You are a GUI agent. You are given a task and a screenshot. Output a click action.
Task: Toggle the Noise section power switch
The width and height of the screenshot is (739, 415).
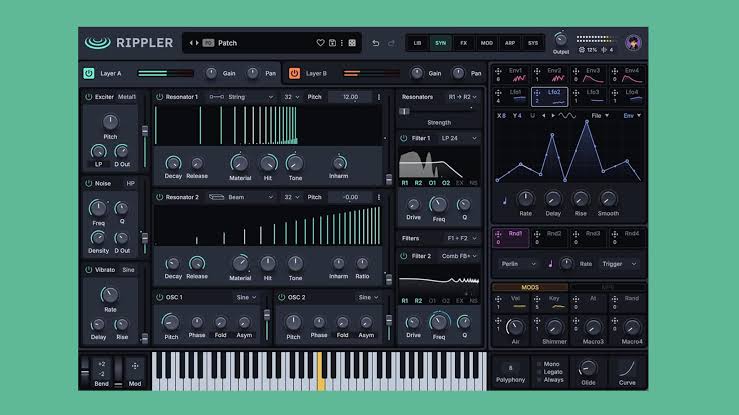[88, 183]
